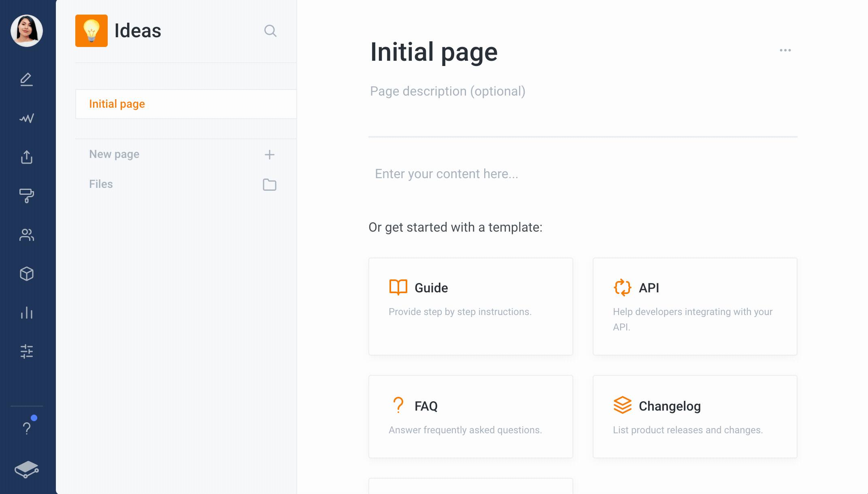Click the Ideas lightbulb space icon
This screenshot has width=868, height=494.
click(x=91, y=31)
